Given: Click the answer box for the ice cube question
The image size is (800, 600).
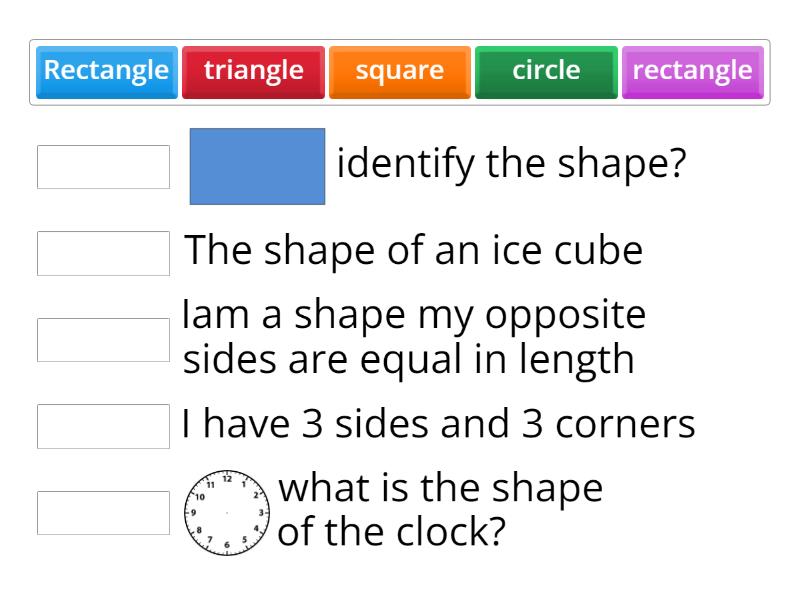Looking at the screenshot, I should pyautogui.click(x=103, y=253).
